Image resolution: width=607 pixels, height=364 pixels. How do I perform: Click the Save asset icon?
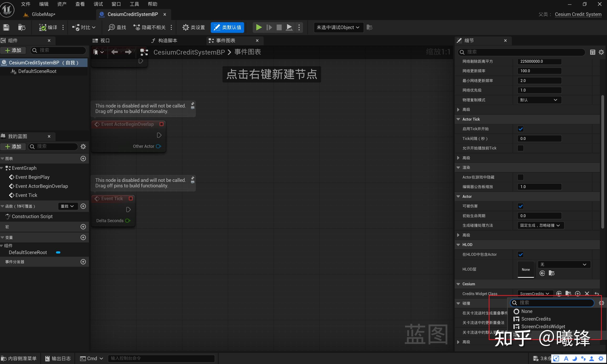click(x=6, y=27)
